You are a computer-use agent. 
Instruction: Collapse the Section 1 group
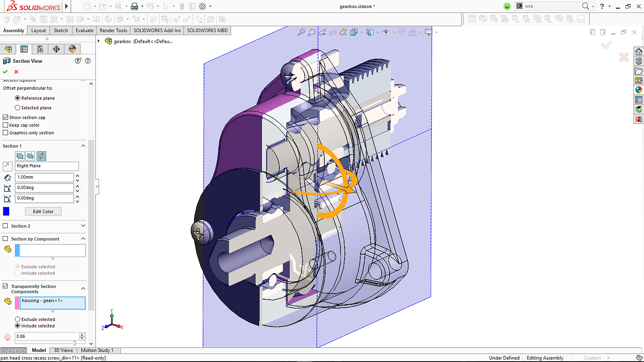point(83,146)
